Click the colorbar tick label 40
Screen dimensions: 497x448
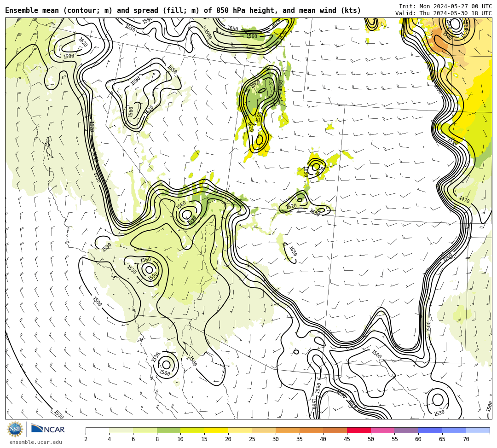point(324,439)
